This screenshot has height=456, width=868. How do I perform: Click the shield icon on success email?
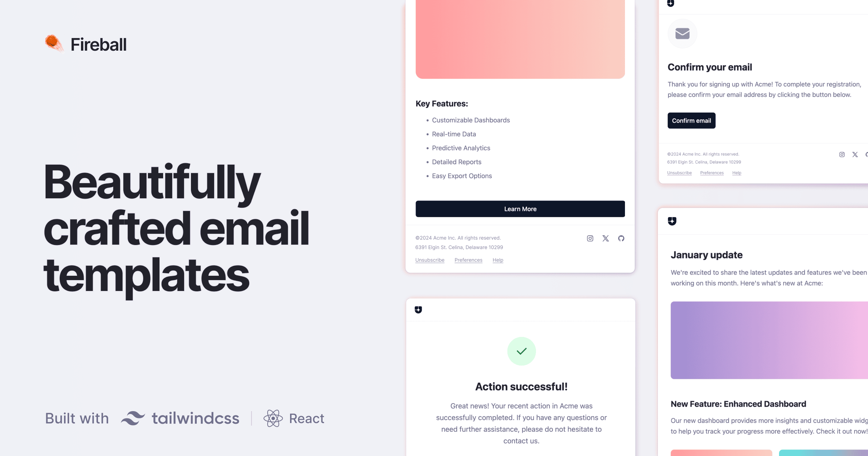pos(418,309)
